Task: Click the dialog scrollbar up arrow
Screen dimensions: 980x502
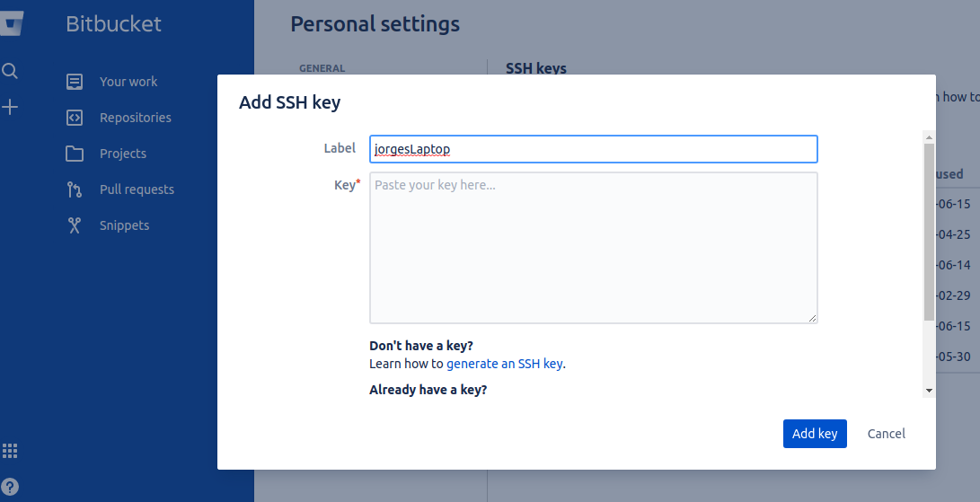Action: tap(929, 136)
